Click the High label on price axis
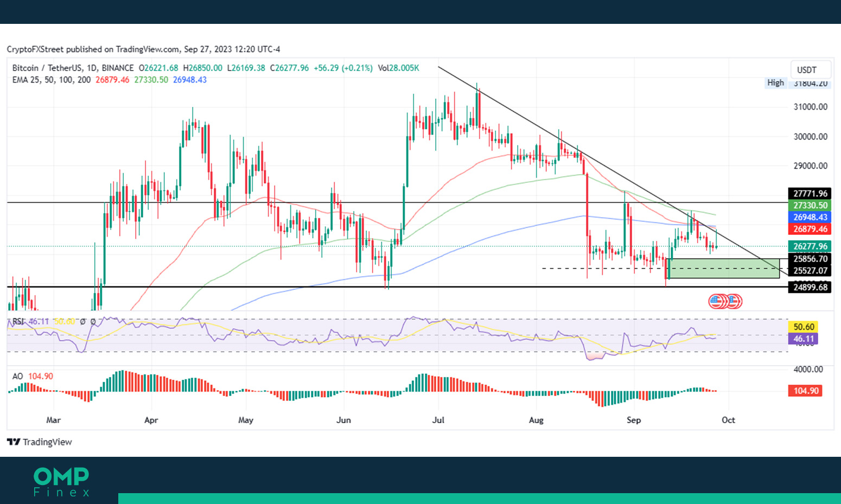The height and width of the screenshot is (504, 841). 775,82
